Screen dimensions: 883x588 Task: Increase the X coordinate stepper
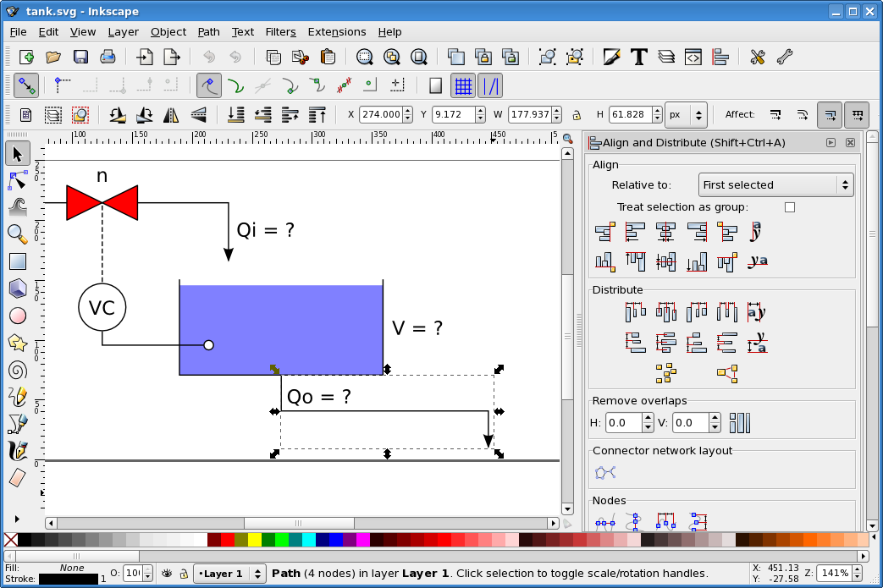(408, 111)
